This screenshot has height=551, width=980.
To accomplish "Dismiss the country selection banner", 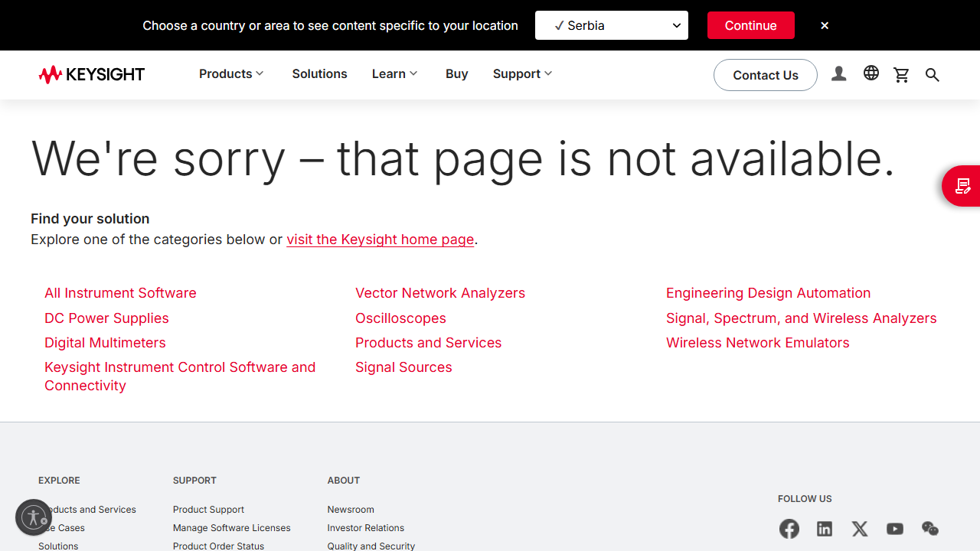I will pyautogui.click(x=825, y=25).
